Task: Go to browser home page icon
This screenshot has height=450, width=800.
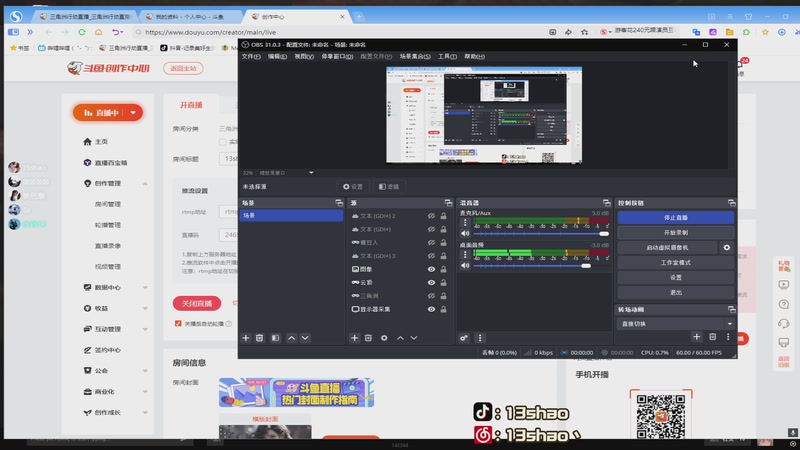Action: (x=98, y=32)
